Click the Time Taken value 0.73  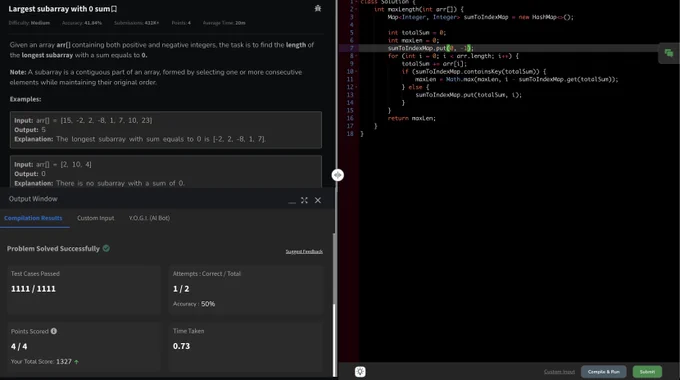pyautogui.click(x=181, y=346)
